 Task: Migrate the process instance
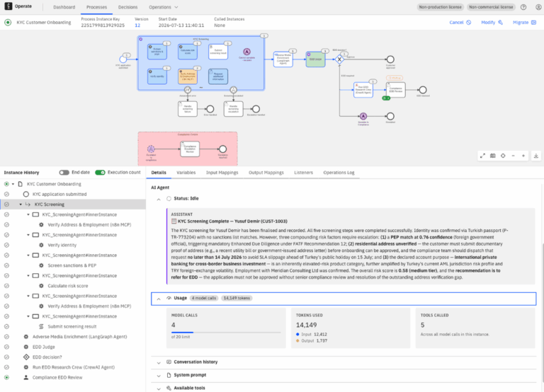pyautogui.click(x=525, y=22)
